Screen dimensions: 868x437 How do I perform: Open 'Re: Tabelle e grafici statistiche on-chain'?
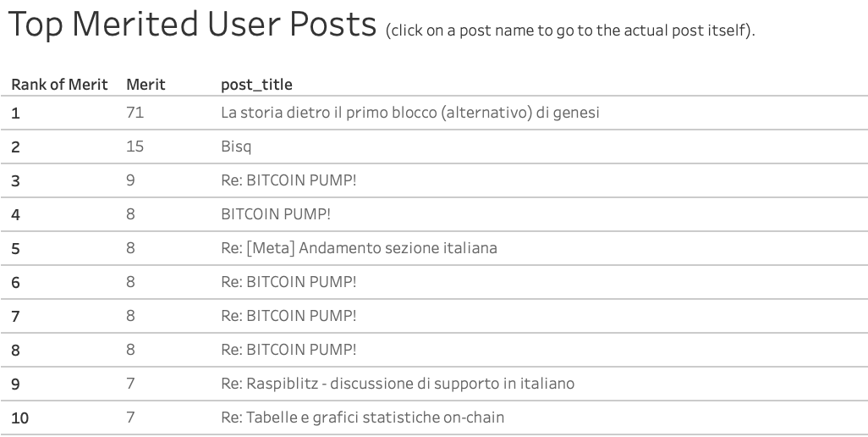point(362,417)
